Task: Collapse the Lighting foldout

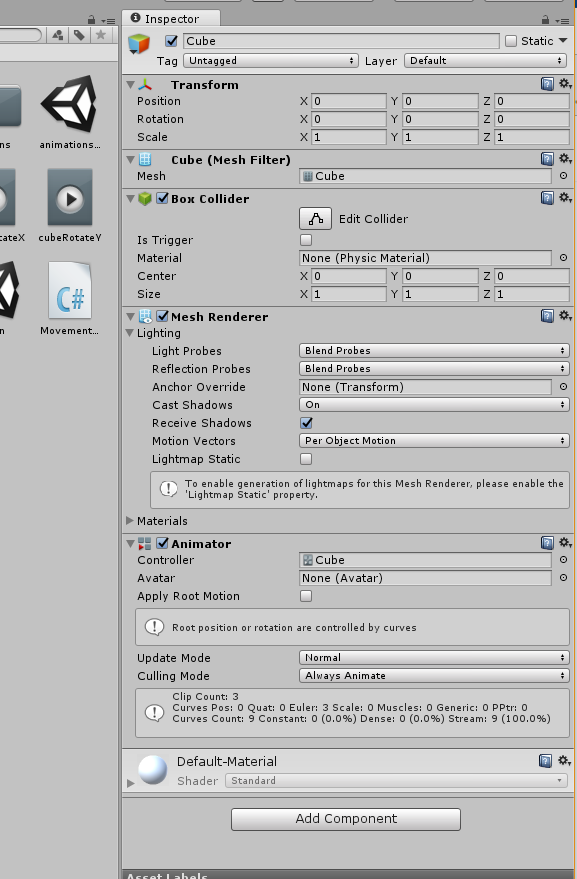Action: [x=130, y=332]
